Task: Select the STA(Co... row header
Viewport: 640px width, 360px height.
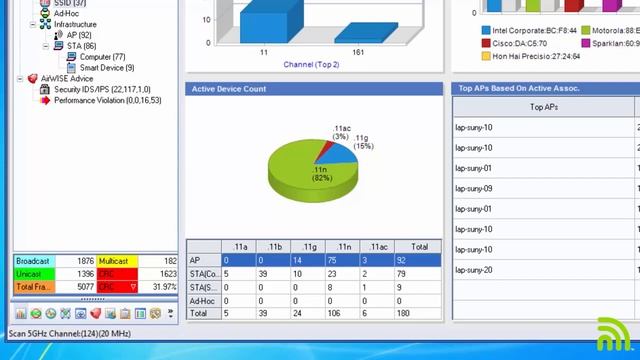Action: pyautogui.click(x=204, y=274)
